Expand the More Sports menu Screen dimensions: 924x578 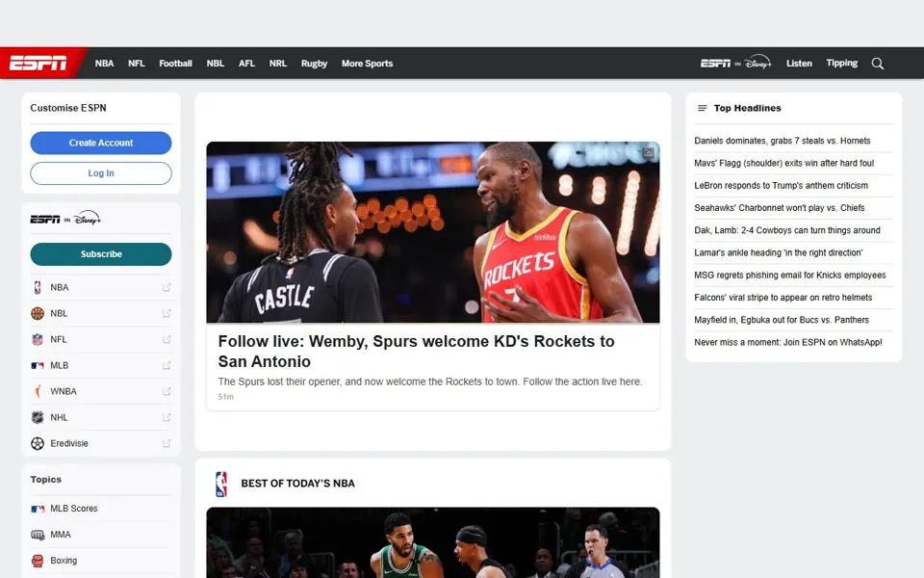coord(367,64)
